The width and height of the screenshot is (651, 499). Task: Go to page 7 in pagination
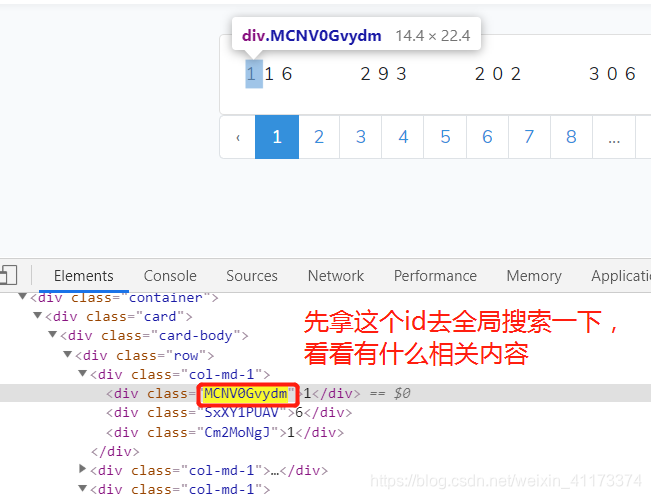pos(529,137)
